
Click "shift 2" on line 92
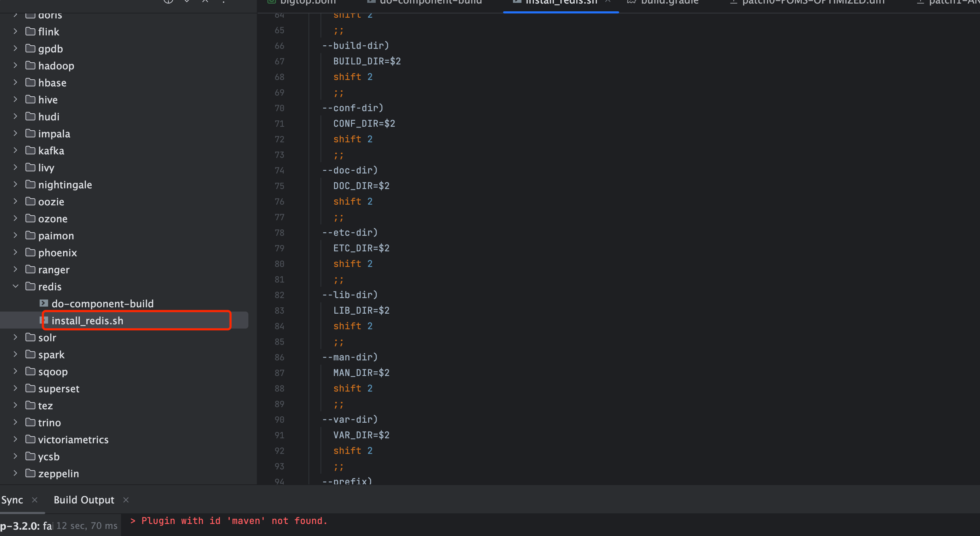click(x=353, y=451)
